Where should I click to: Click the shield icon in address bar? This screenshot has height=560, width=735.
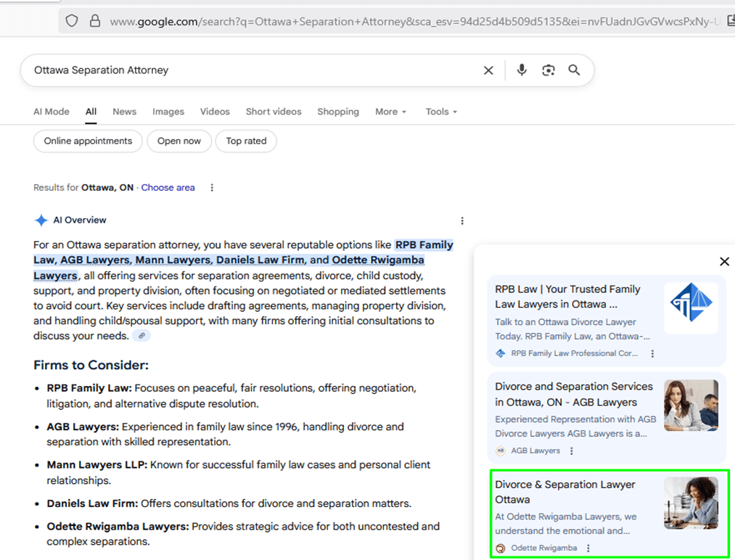[72, 21]
